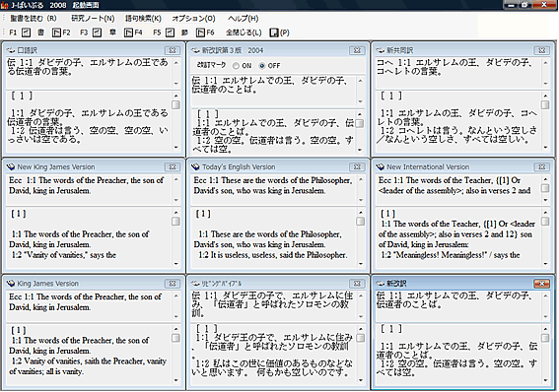Open the 語句検索(K) menu
The height and width of the screenshot is (392, 559).
pos(143,19)
